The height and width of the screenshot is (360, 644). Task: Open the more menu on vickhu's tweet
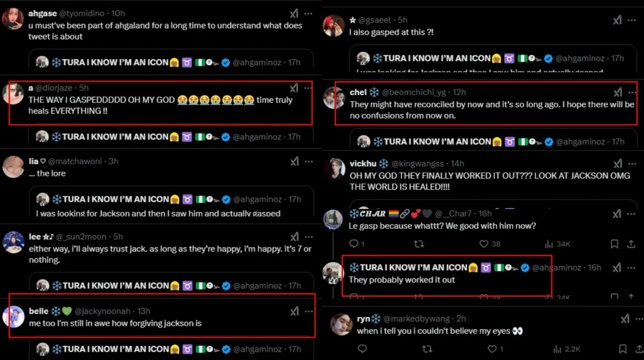click(632, 164)
